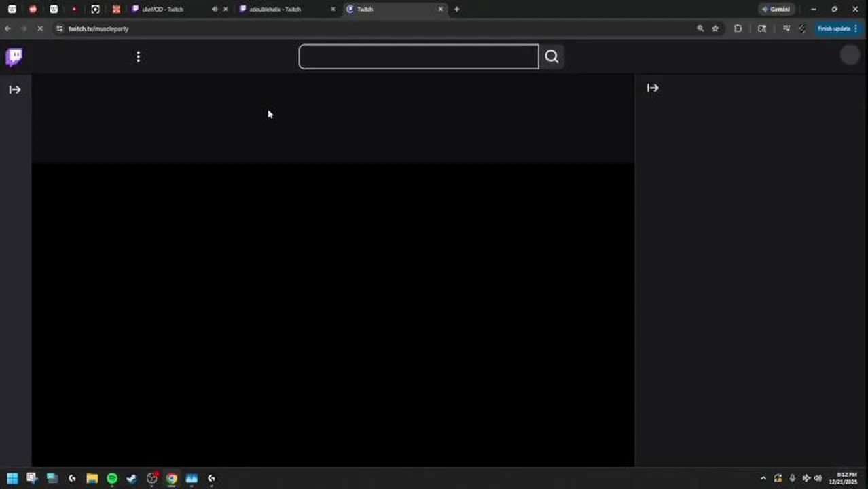Screen dimensions: 868x489
Task: Click the magnifier search button
Action: click(551, 56)
